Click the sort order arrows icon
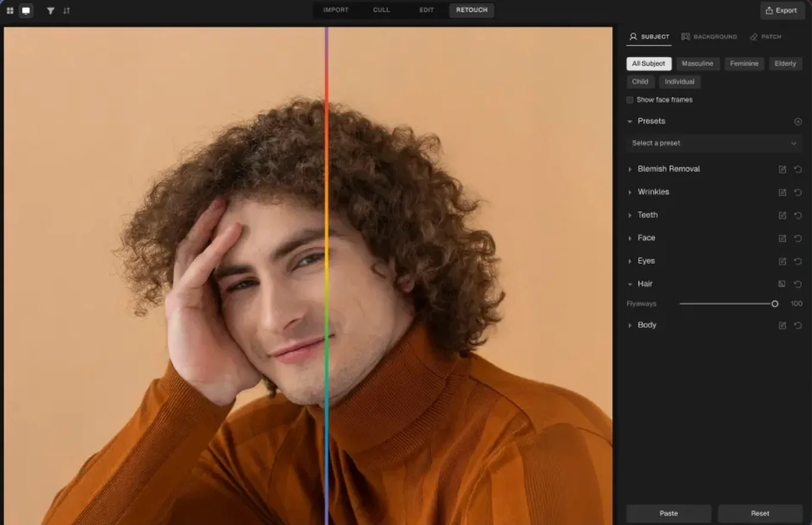This screenshot has width=812, height=525. point(67,11)
